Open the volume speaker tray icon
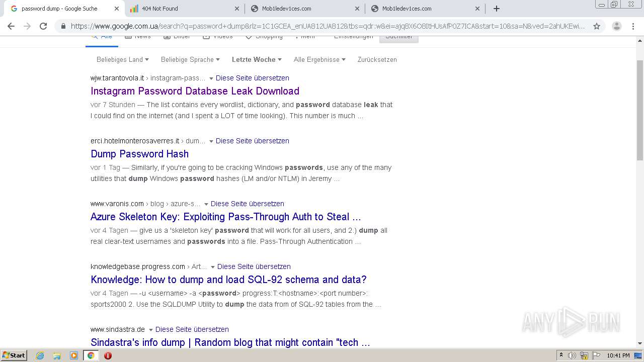 pos(572,355)
